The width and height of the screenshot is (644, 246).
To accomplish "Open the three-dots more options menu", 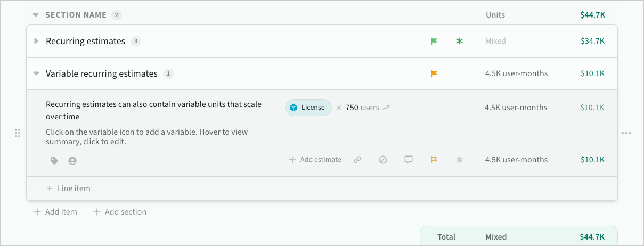I will [626, 133].
